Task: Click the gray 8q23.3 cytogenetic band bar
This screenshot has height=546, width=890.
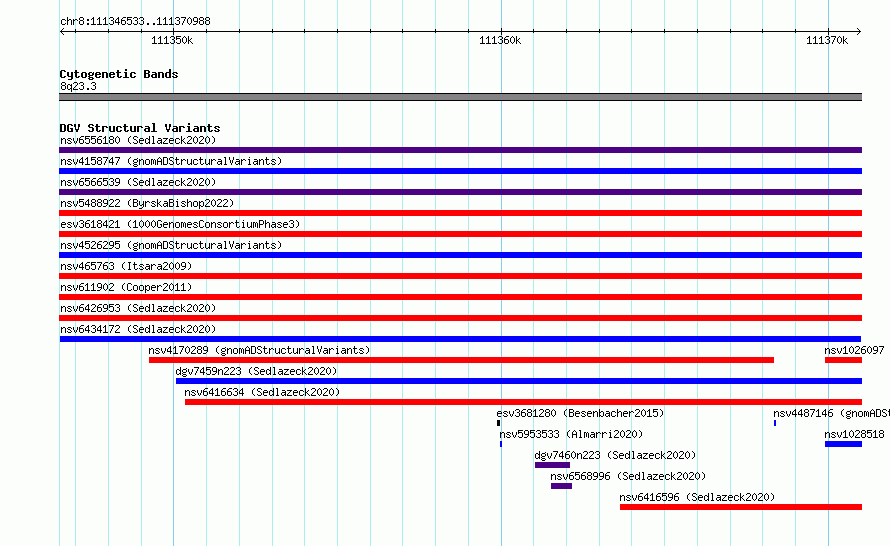Action: point(460,97)
